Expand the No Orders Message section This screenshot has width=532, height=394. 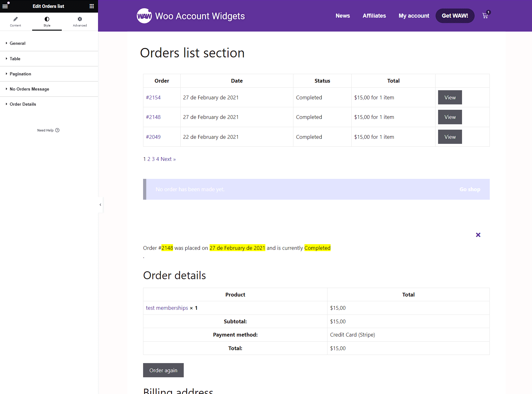(49, 89)
